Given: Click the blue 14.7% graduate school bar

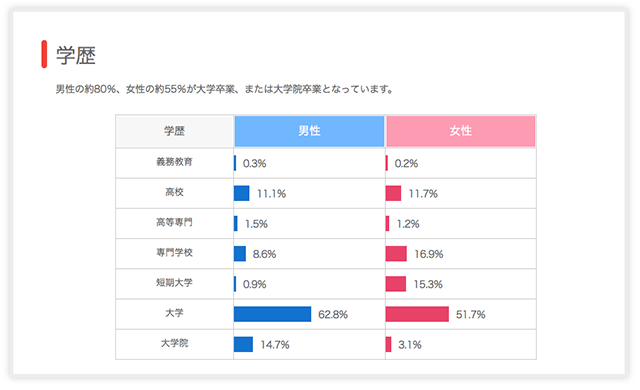Looking at the screenshot, I should [243, 344].
